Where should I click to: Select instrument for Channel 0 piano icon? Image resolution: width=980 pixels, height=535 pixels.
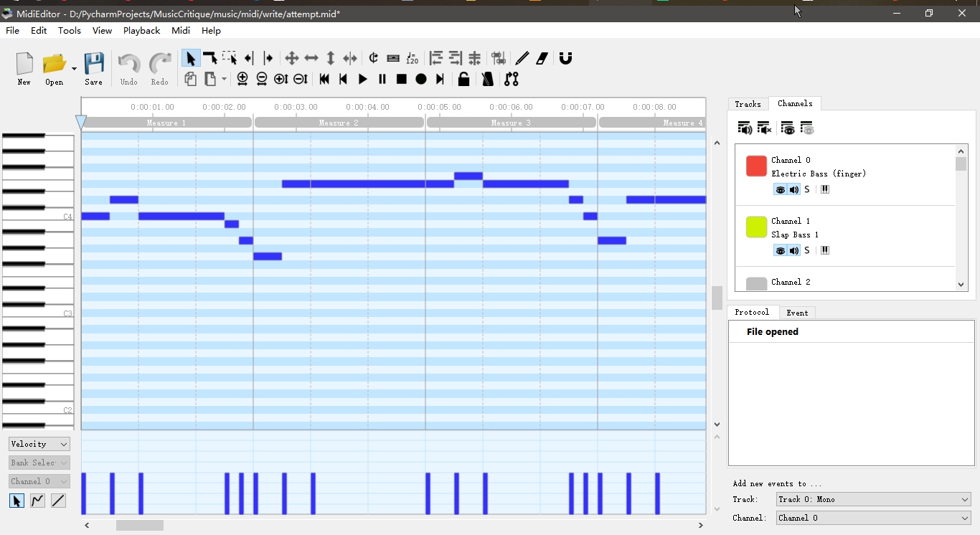coord(825,189)
